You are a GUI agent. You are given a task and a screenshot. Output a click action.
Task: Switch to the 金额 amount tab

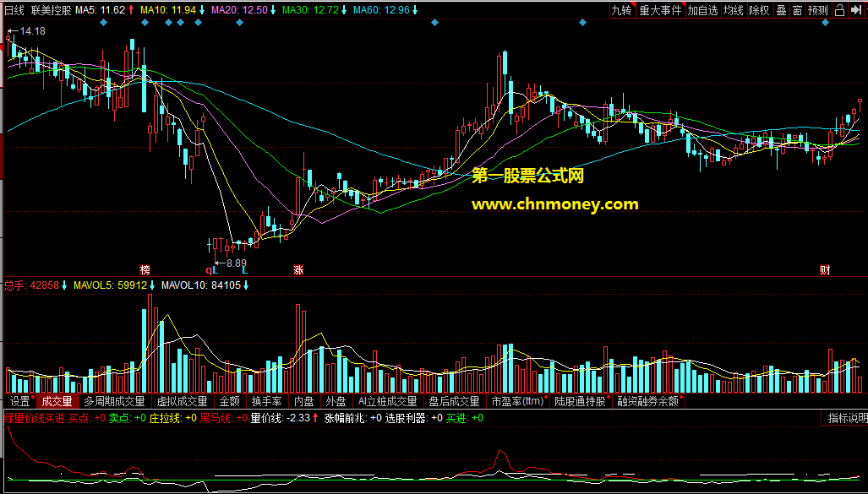[229, 402]
